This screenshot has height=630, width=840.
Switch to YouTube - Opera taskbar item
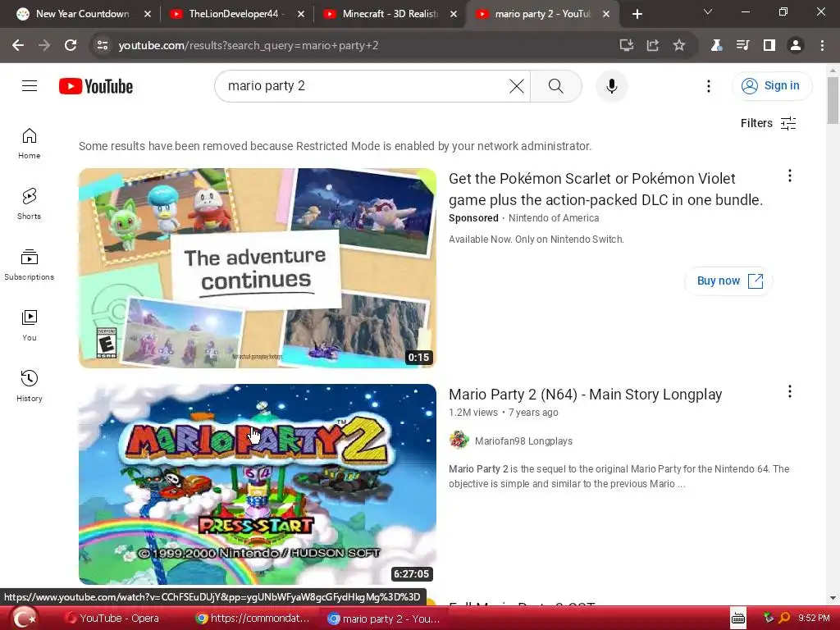coord(112,619)
